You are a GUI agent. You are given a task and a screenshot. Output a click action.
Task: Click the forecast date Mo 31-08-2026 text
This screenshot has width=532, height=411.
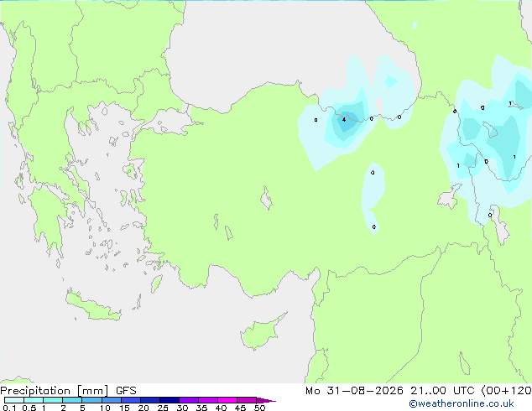click(x=354, y=391)
